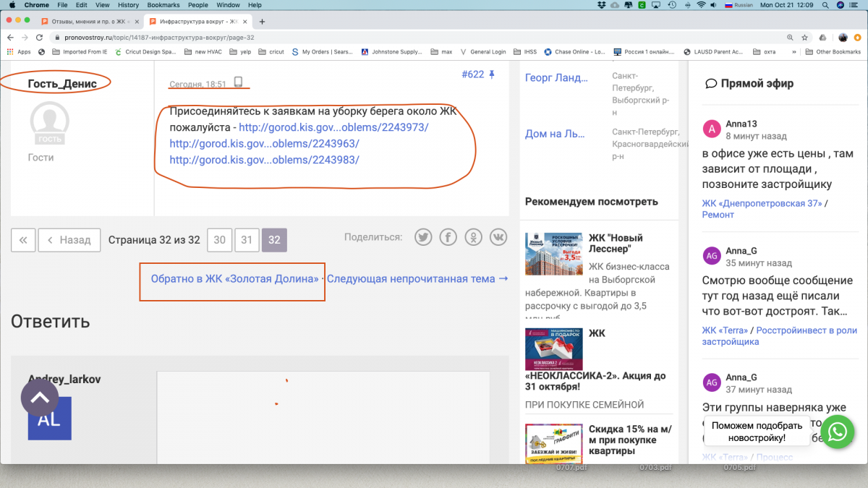
Task: Share the post on Odnoklassniki
Action: tap(473, 237)
